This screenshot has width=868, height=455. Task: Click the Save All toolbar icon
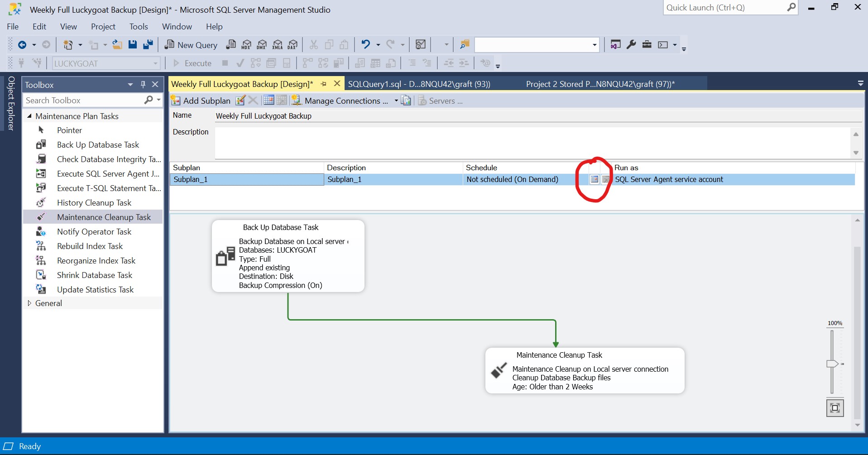click(x=148, y=44)
